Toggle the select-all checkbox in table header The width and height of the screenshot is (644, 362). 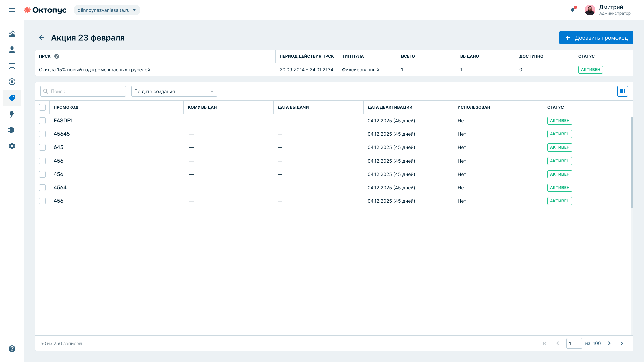[x=42, y=107]
